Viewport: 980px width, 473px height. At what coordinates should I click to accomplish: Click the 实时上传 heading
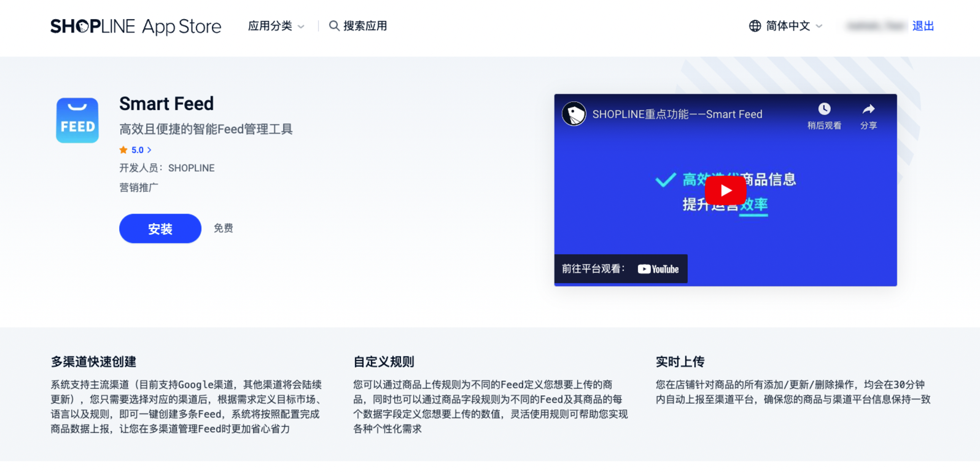[x=680, y=362]
